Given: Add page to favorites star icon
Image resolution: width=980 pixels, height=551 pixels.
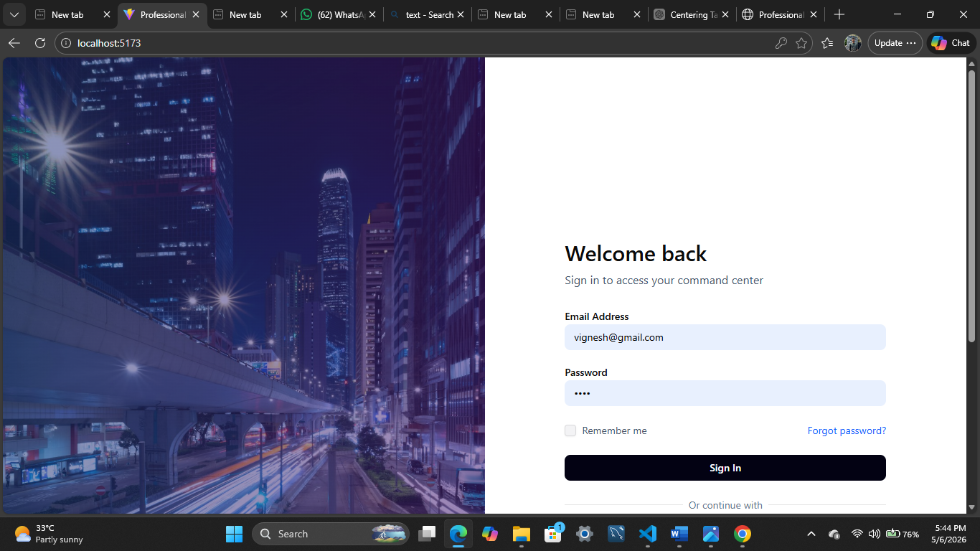Looking at the screenshot, I should point(801,43).
